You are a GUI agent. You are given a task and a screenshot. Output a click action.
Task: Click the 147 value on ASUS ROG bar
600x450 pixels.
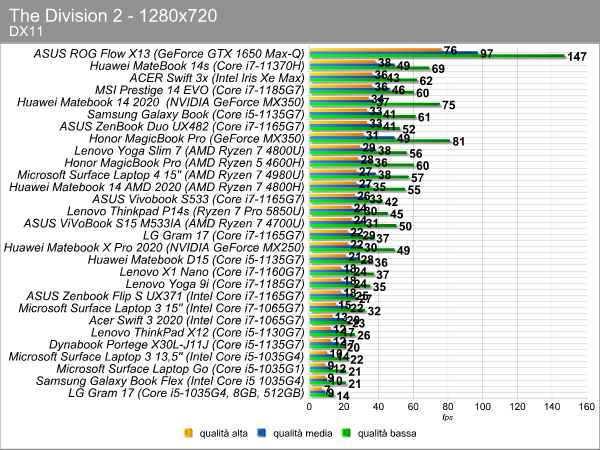[x=577, y=57]
